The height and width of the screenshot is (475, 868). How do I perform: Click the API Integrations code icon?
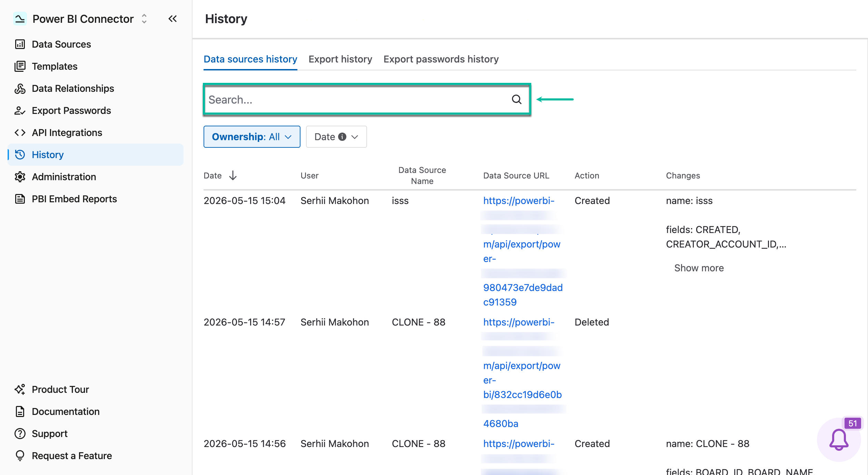pos(20,133)
